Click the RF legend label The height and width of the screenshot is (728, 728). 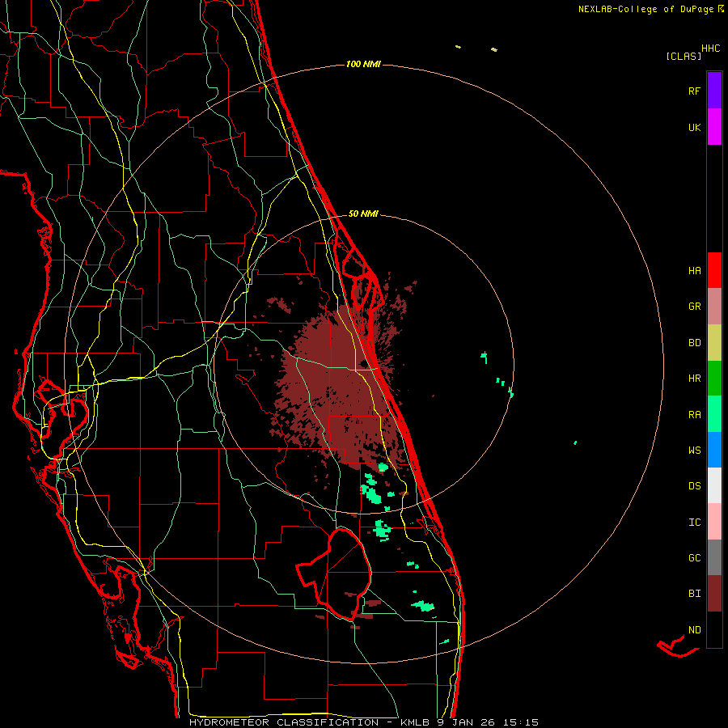(694, 91)
